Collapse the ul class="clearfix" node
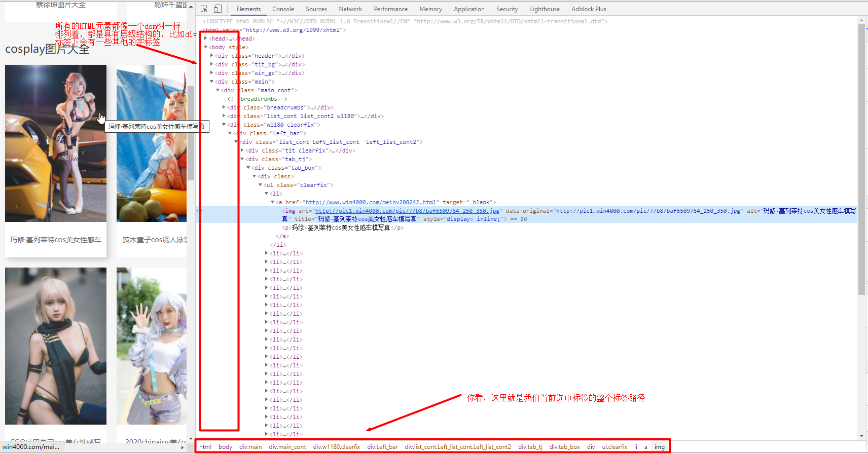 coord(261,185)
